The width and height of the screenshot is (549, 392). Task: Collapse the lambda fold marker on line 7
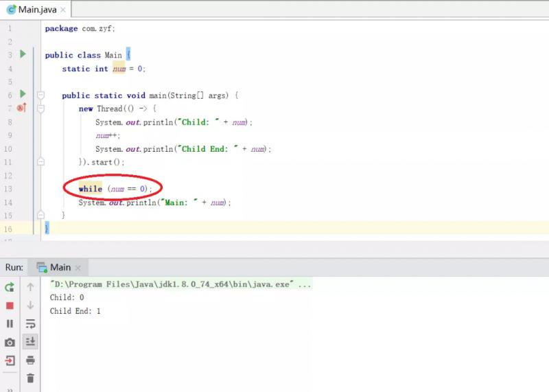41,108
